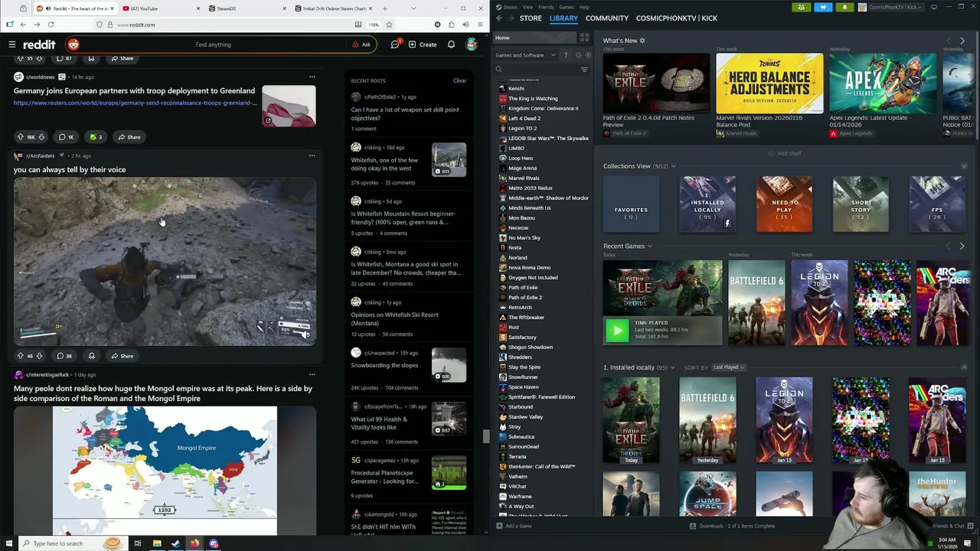
Task: Reload the Firefox page
Action: (51, 24)
